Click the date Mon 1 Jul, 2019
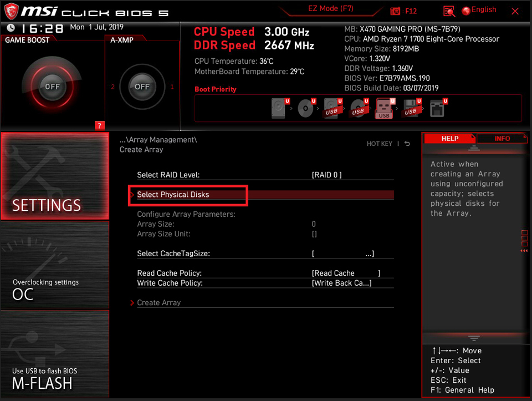 coord(96,27)
